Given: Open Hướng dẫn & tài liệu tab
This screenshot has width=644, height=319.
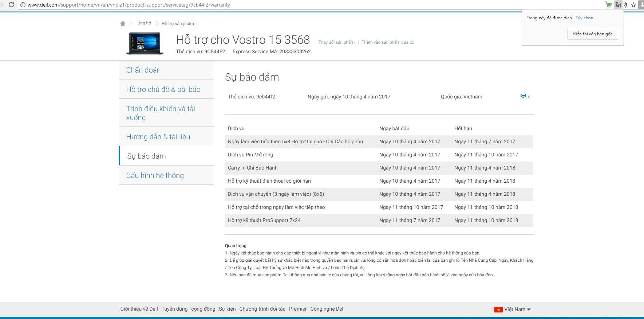Looking at the screenshot, I should [166, 137].
